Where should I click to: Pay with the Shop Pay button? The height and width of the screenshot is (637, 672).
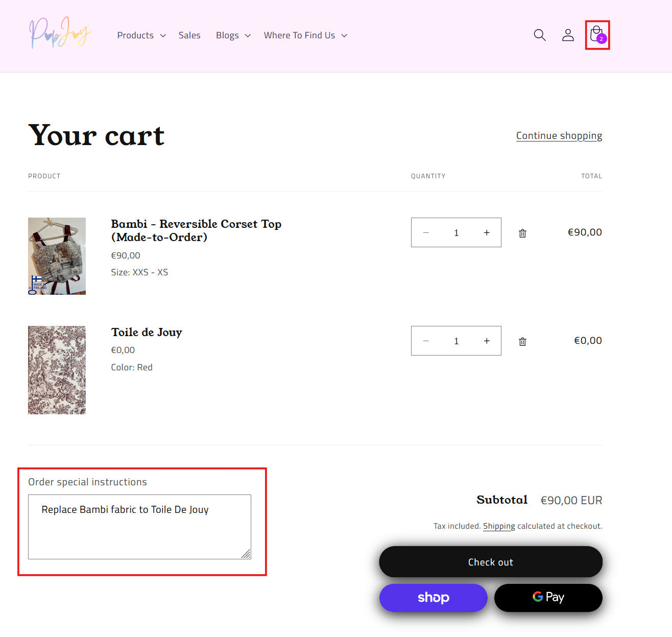(433, 598)
